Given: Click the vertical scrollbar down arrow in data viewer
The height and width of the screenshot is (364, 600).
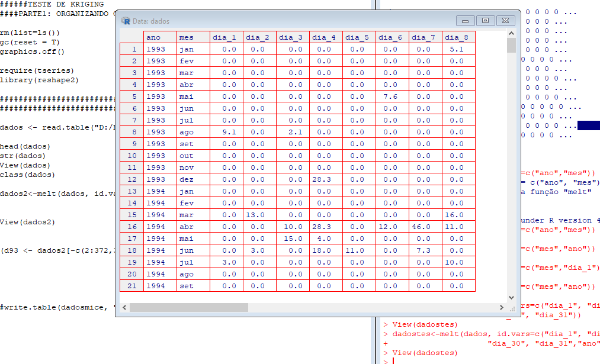Looking at the screenshot, I should click(x=511, y=298).
